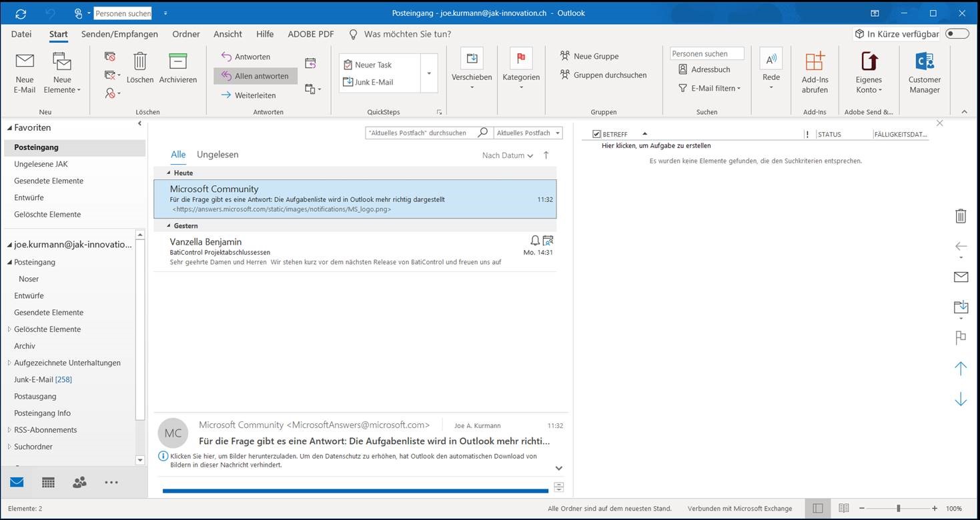Open People view in navigation bar
The width and height of the screenshot is (980, 520).
pyautogui.click(x=79, y=483)
